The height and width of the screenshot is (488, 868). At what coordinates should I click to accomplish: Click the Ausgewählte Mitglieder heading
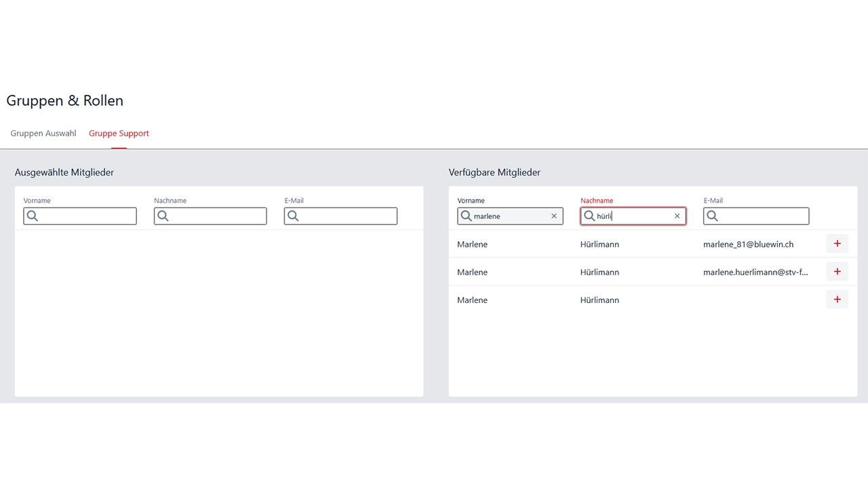coord(64,173)
